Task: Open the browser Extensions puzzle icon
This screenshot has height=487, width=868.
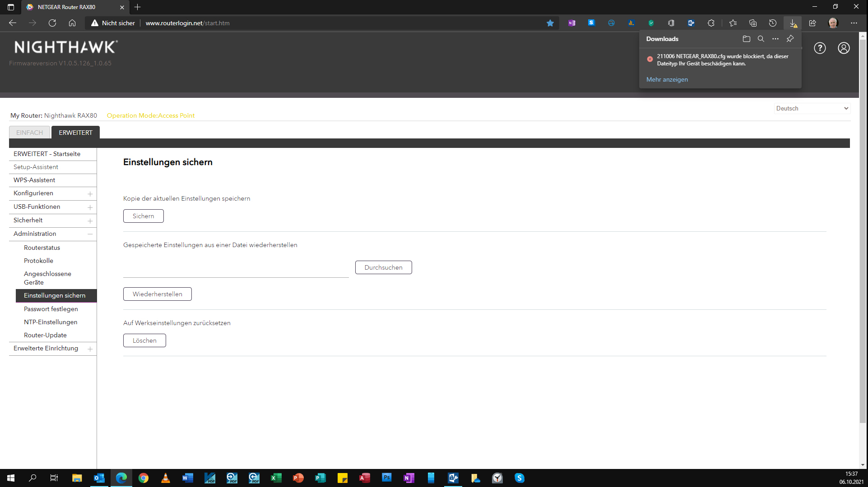Action: [711, 23]
